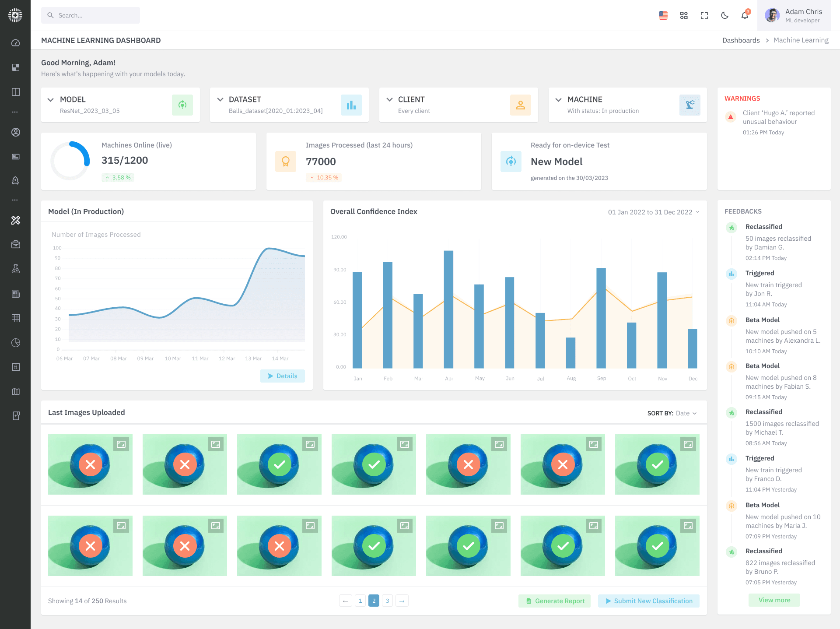Open the Sort By Date dropdown
840x629 pixels.
point(686,413)
